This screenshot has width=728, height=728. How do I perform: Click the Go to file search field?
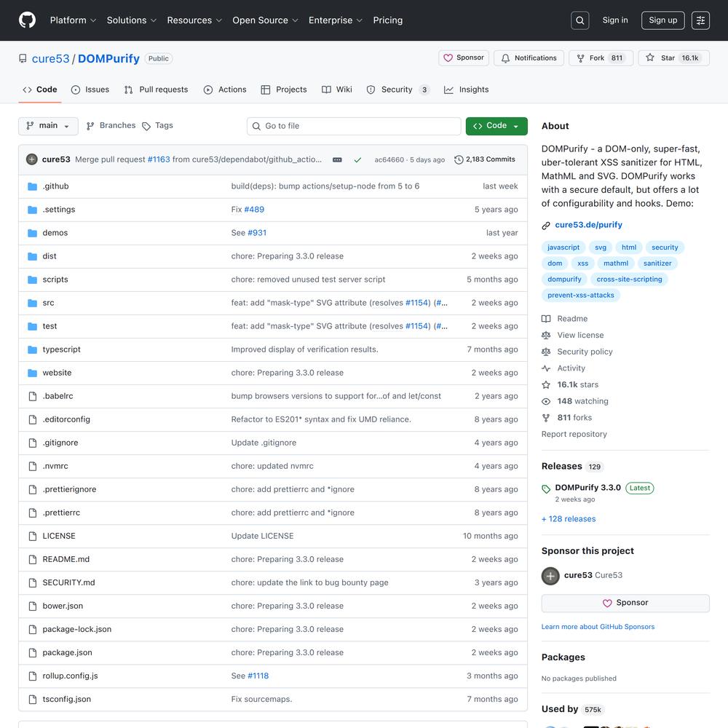pos(354,126)
